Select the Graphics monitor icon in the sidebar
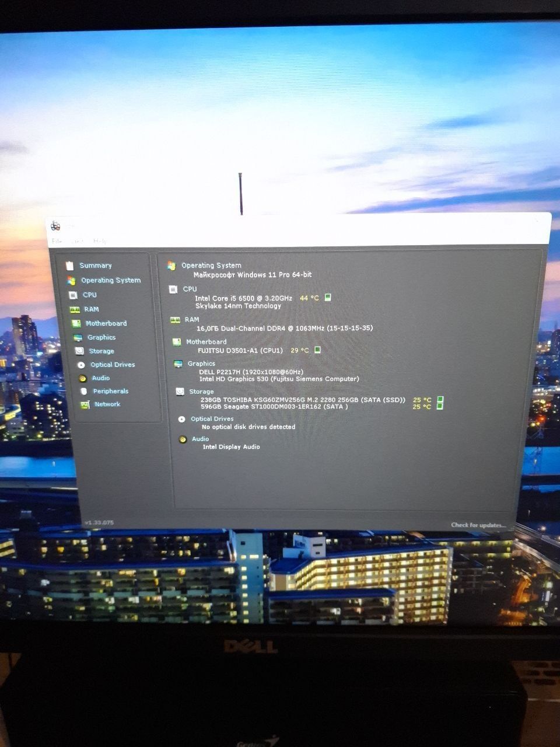Screen dimensions: 560x747 [x=78, y=338]
